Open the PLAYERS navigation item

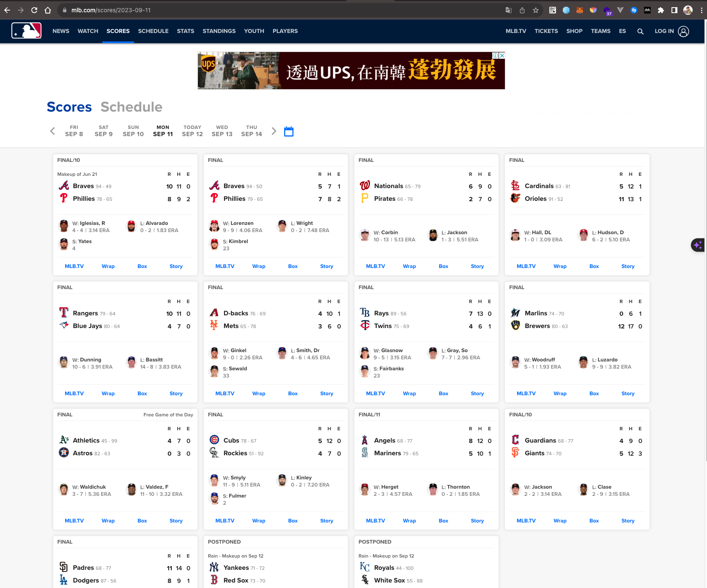pos(285,31)
